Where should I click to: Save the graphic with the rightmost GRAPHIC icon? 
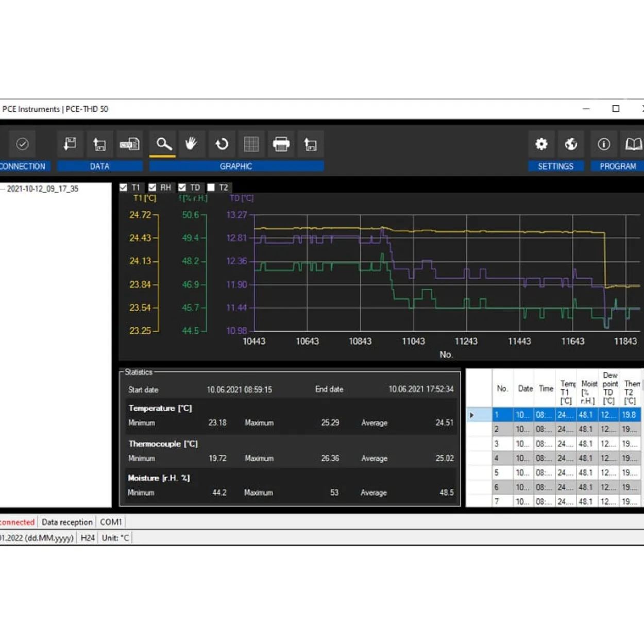311,144
